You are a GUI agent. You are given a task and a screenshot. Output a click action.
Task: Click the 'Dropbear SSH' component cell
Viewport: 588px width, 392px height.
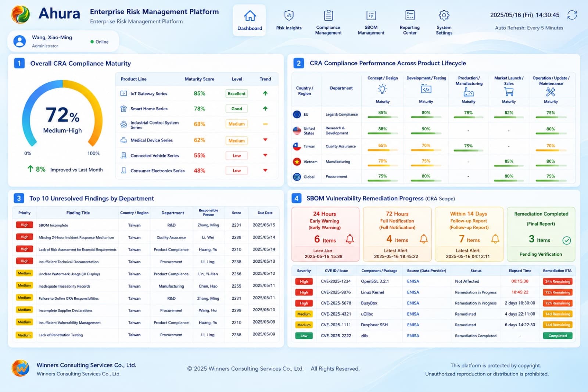tap(374, 325)
